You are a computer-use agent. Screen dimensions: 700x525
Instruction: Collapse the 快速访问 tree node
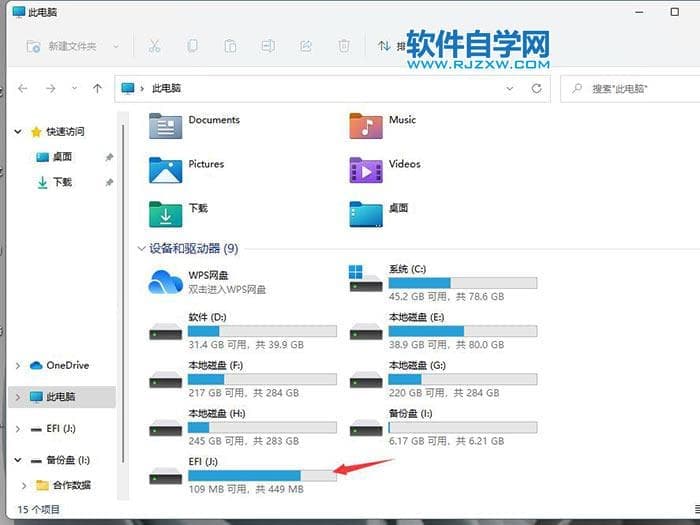[17, 132]
